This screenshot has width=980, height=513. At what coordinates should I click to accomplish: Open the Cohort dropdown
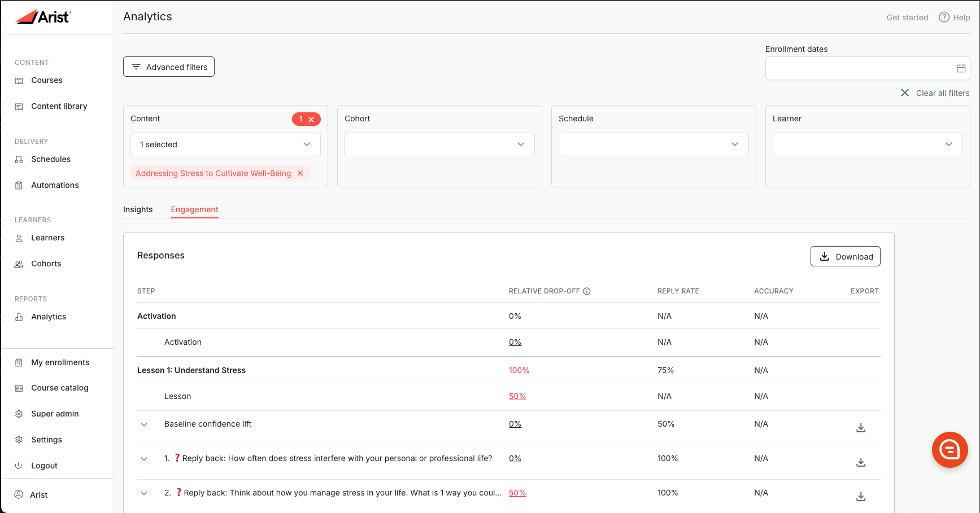(x=439, y=144)
